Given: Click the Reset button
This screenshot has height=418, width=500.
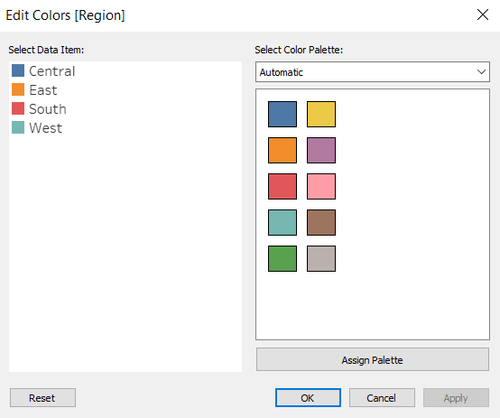Looking at the screenshot, I should (x=43, y=398).
